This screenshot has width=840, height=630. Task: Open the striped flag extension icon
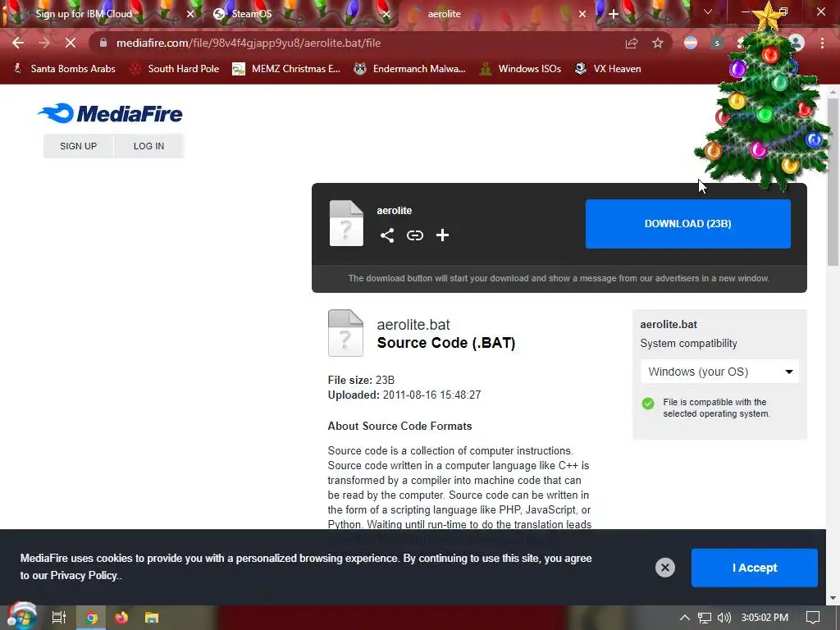click(x=691, y=43)
